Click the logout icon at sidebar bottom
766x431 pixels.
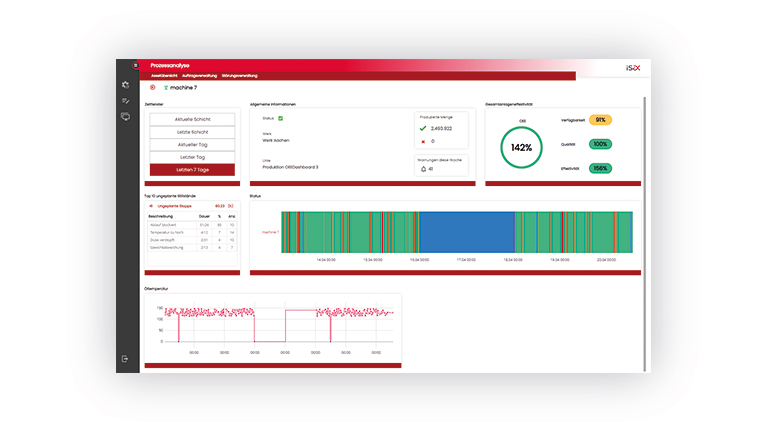click(x=125, y=359)
